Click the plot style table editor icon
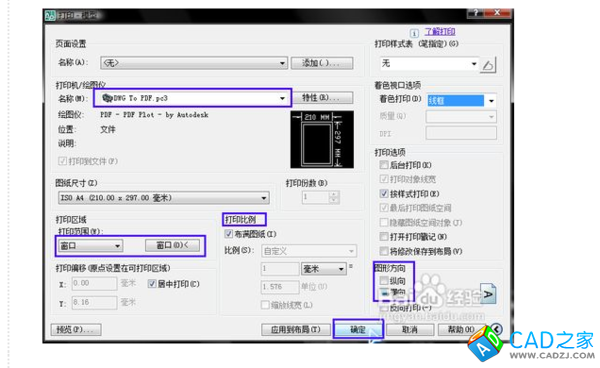 (488, 65)
